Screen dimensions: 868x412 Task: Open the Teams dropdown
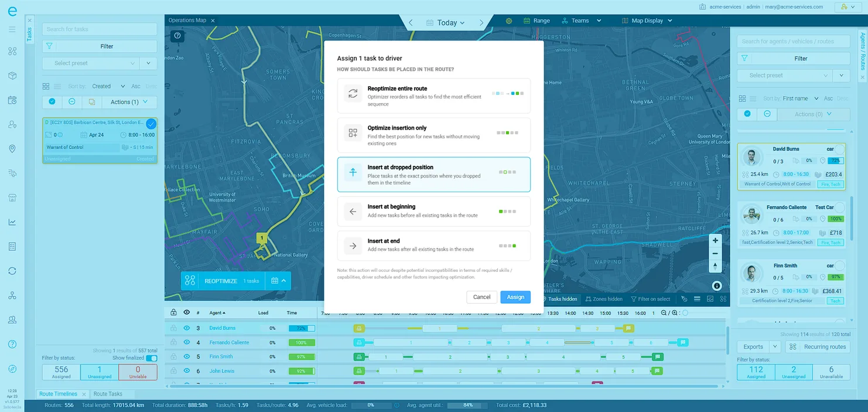point(581,21)
